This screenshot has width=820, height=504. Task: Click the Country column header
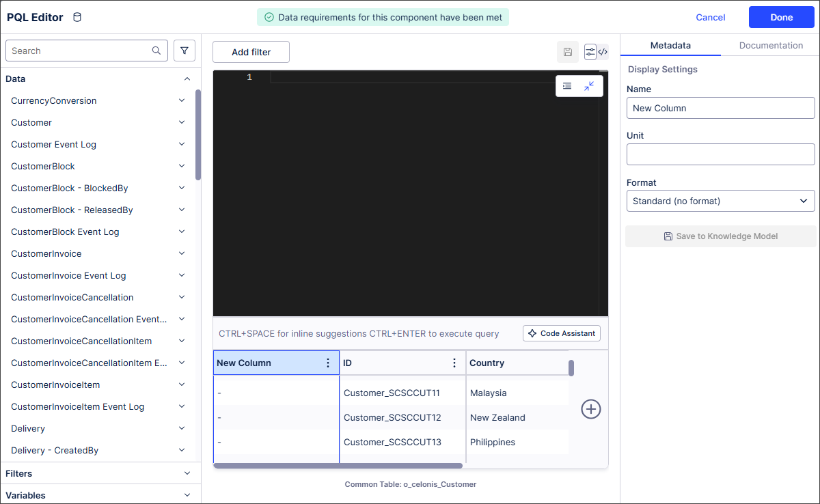(517, 363)
